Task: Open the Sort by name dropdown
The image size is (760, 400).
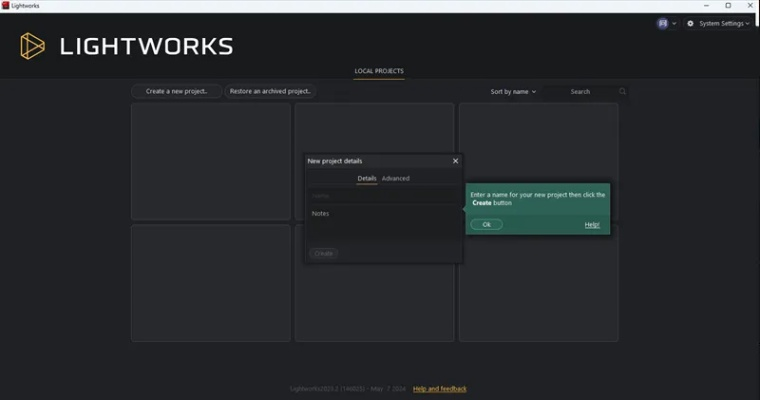Action: 513,92
